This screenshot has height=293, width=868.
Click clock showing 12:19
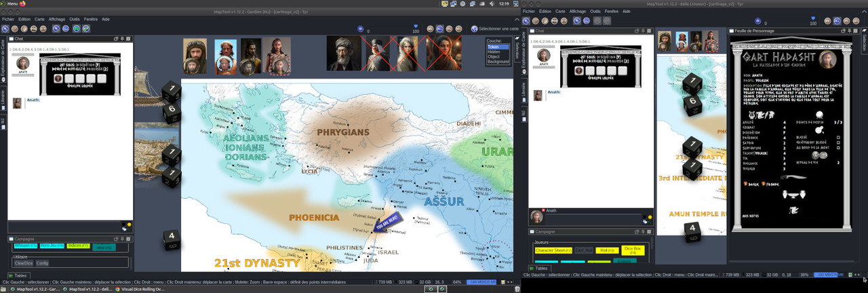[x=504, y=3]
